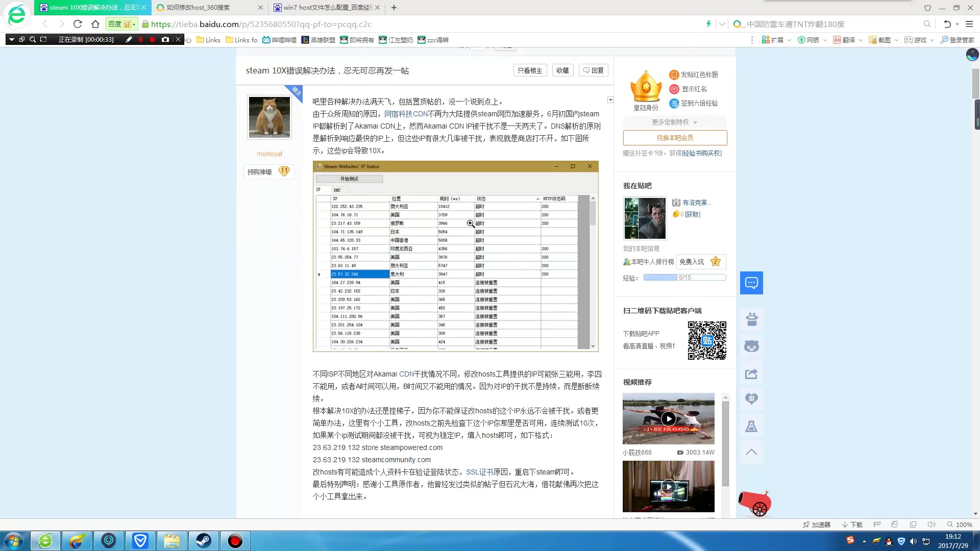Click the undo closed tab arrow icon
The width and height of the screenshot is (980, 551).
(947, 24)
